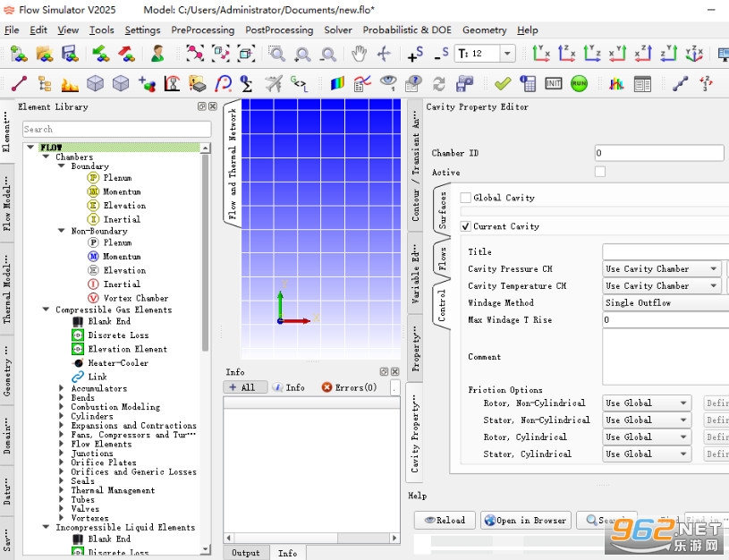Close the Element Library panel
Image resolution: width=729 pixels, height=560 pixels.
point(213,106)
